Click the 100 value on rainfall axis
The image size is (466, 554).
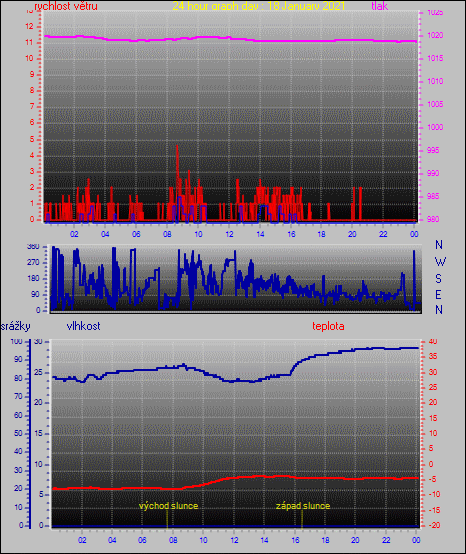click(x=16, y=341)
